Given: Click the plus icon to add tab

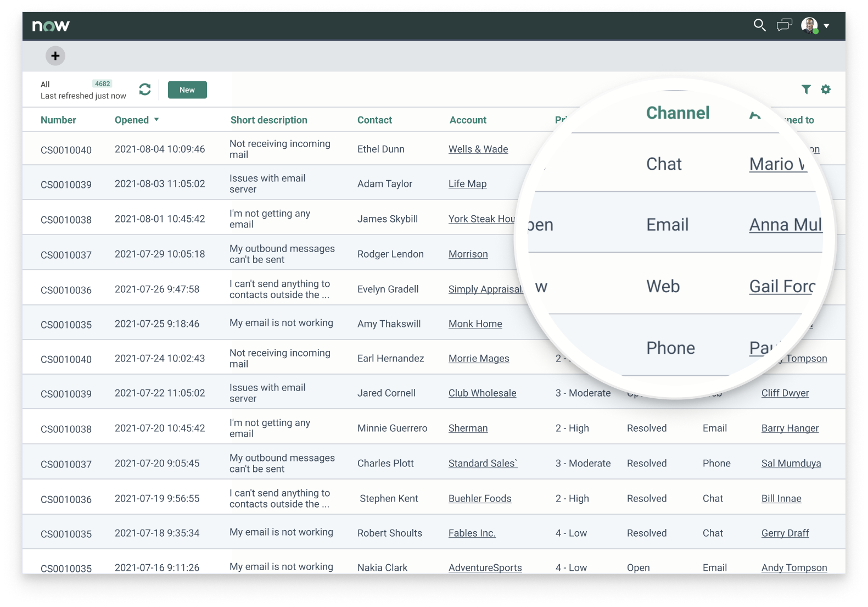Looking at the screenshot, I should [55, 55].
